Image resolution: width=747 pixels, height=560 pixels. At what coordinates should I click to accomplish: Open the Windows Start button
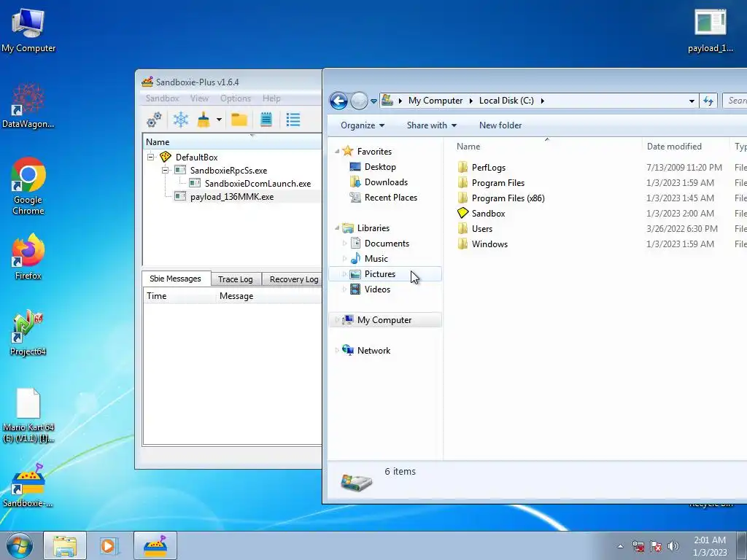coord(20,545)
